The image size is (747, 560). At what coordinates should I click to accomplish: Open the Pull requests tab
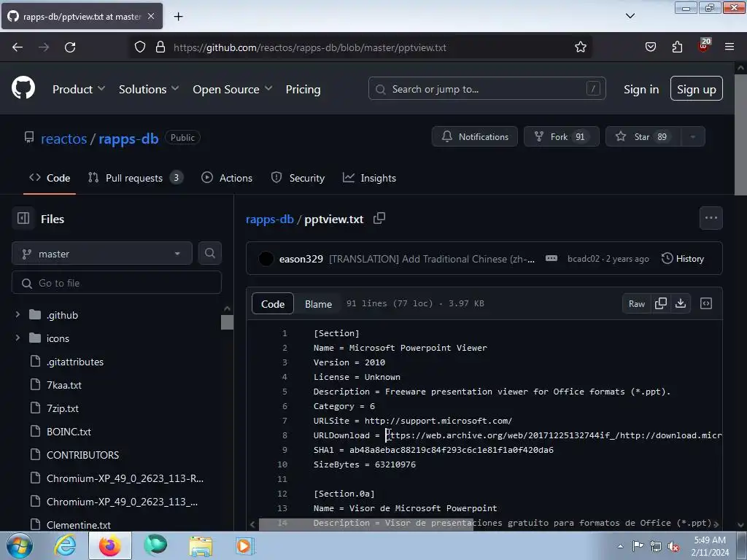[x=135, y=178]
